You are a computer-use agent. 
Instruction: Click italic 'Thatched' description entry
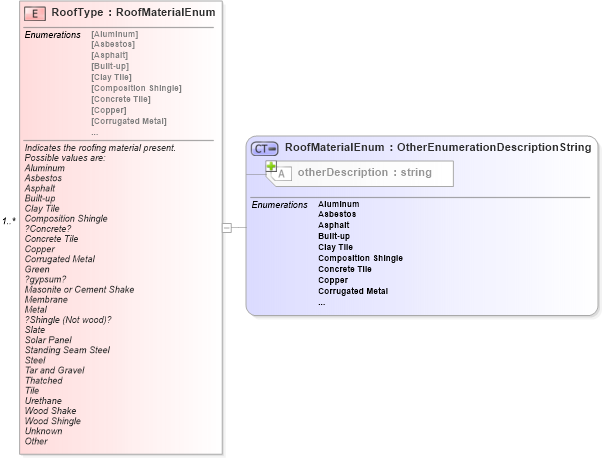click(x=43, y=380)
